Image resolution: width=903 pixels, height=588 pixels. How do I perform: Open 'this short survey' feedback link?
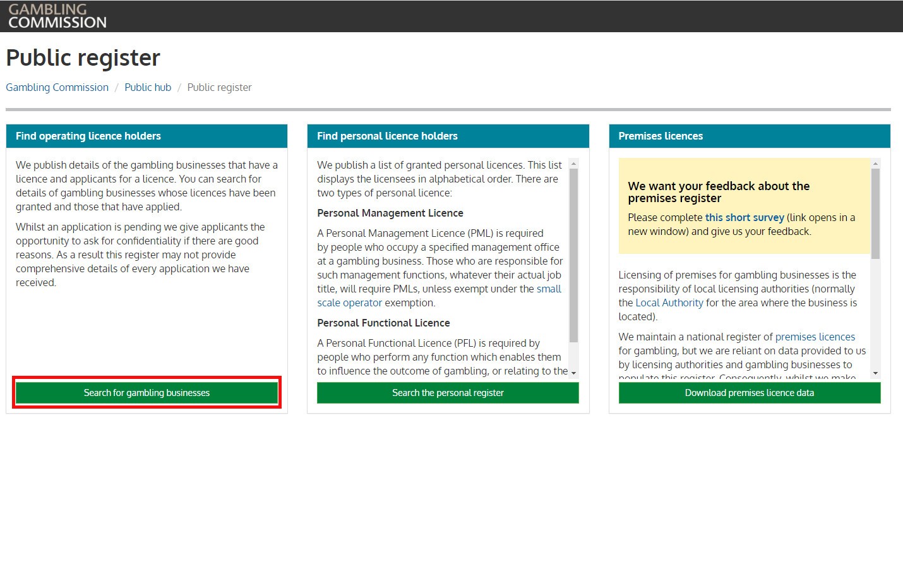tap(744, 217)
